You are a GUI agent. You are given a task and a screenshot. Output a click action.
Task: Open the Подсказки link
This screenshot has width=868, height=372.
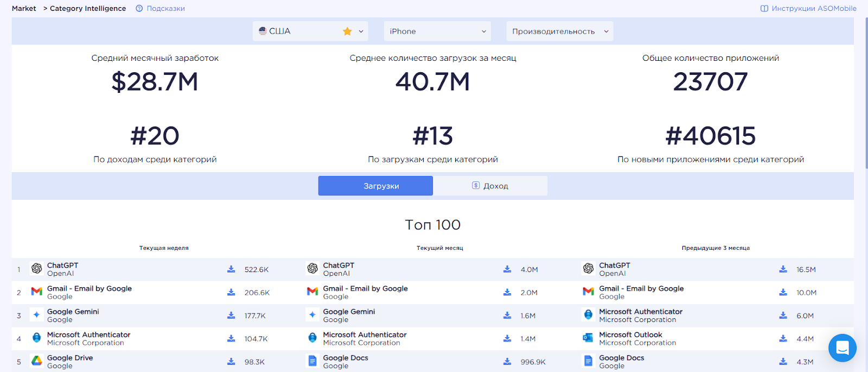(166, 9)
